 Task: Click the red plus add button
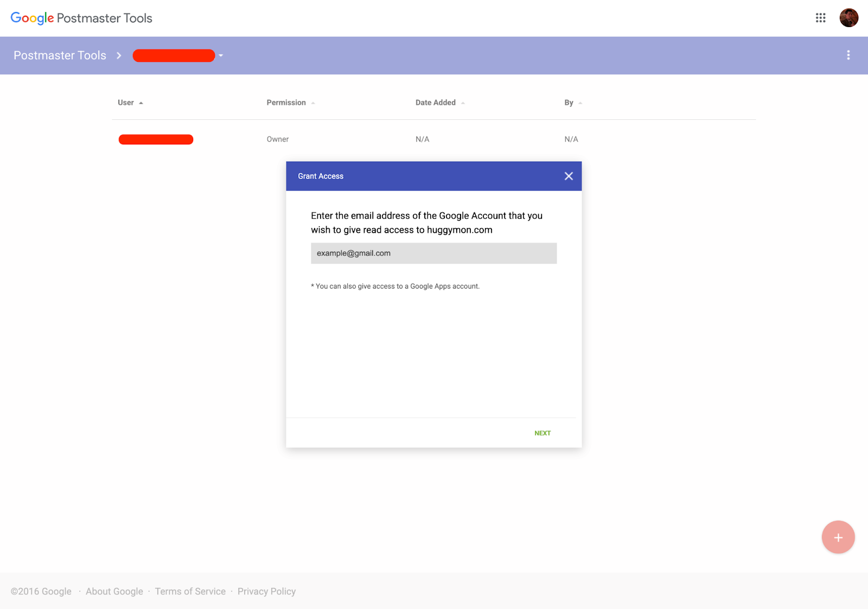(838, 537)
